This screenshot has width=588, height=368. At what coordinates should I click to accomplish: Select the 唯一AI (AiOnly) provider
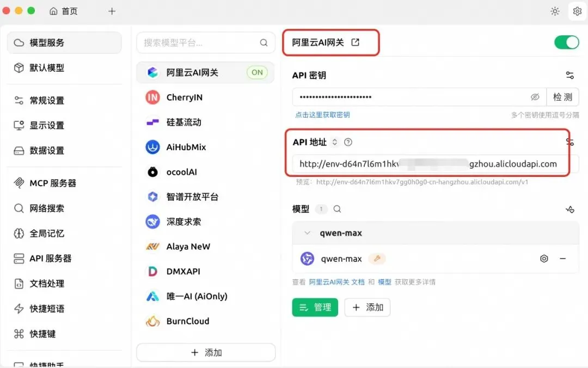point(205,296)
